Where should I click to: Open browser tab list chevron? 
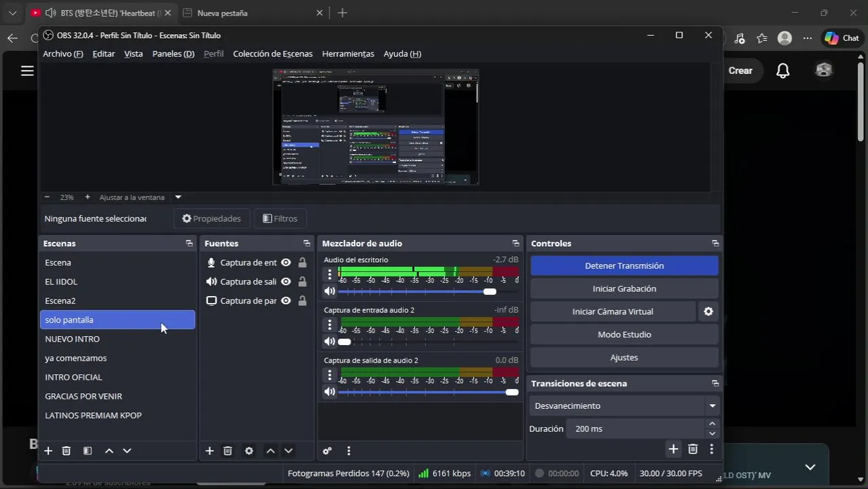tap(12, 13)
